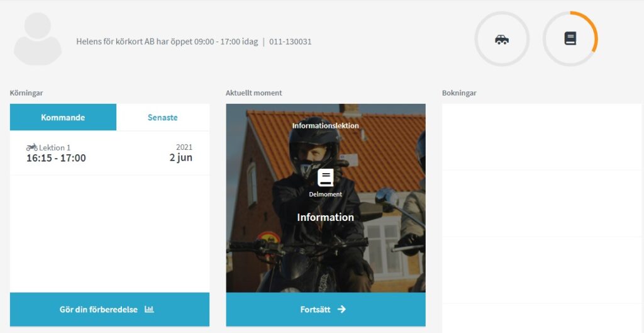
Task: Open the car driving progress circle
Action: pos(502,39)
